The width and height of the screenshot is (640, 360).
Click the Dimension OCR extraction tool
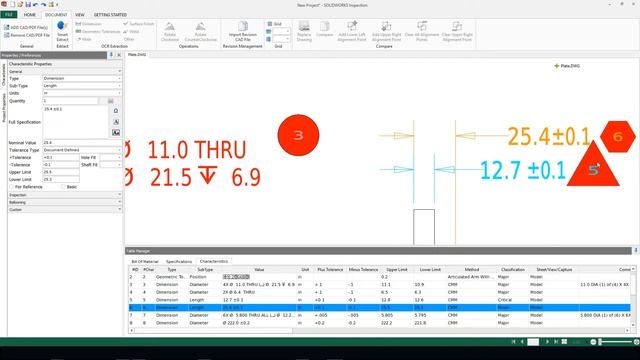[89, 24]
